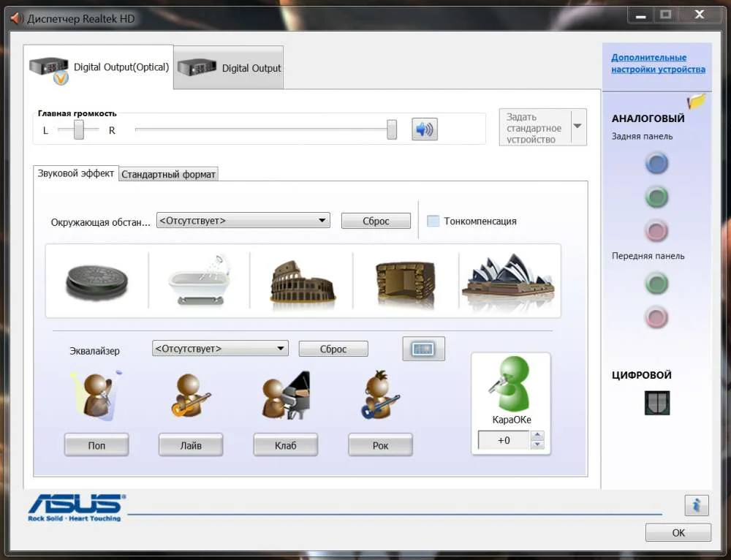Click the ЦИФРОВОЙ heading
The image size is (731, 560).
click(x=642, y=375)
